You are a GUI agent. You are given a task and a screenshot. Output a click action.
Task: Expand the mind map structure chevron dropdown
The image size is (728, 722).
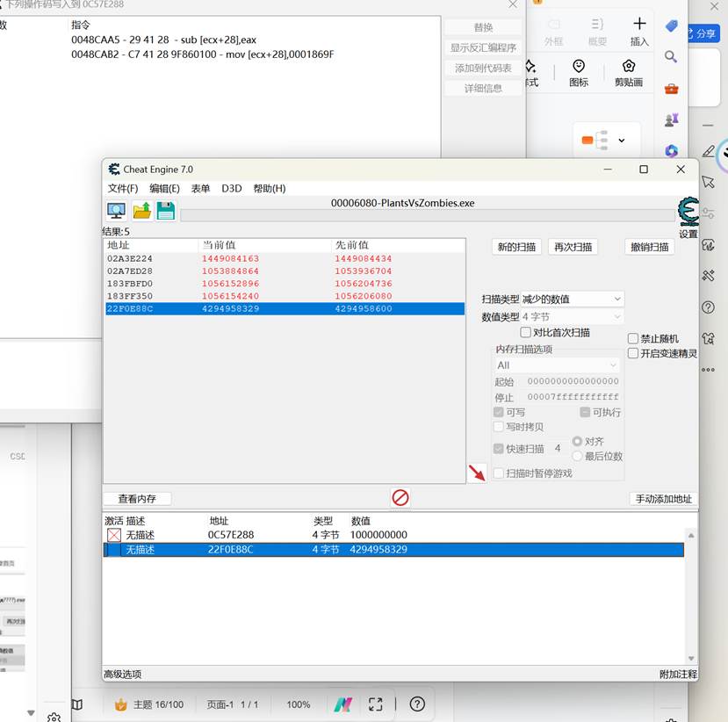click(621, 141)
